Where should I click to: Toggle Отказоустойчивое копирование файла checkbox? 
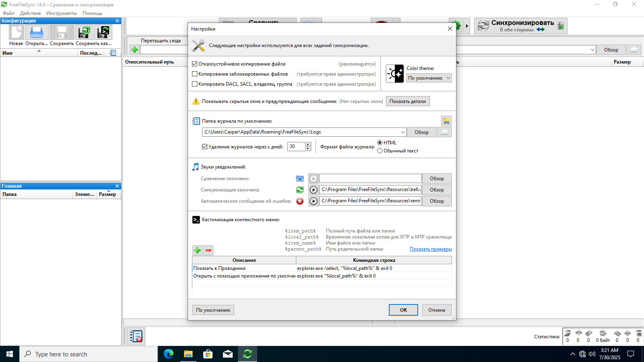195,64
